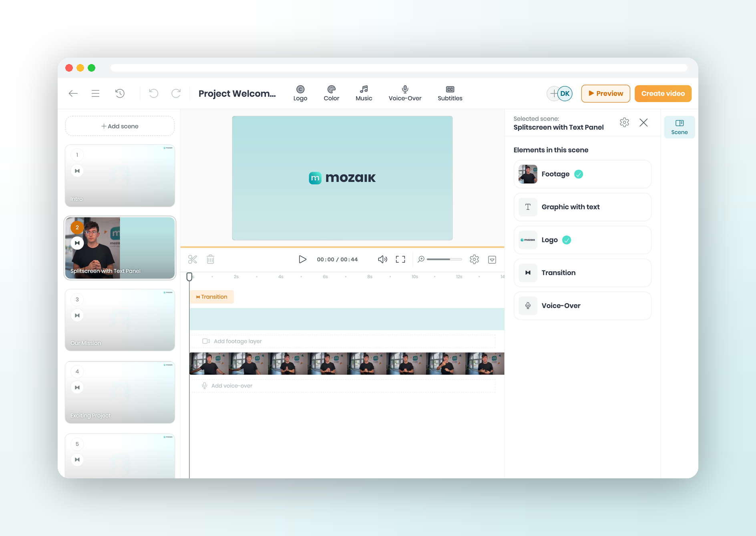Click the browser address bar
The image size is (756, 536).
pos(399,68)
